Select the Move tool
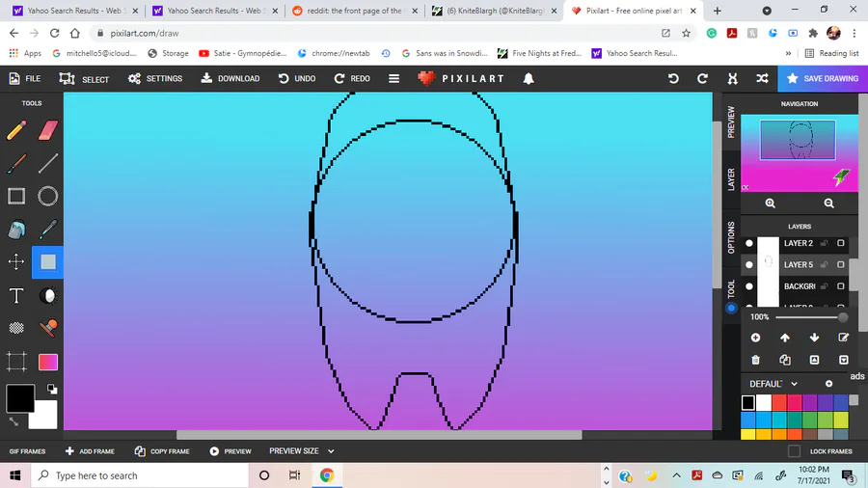The width and height of the screenshot is (868, 488). click(x=16, y=261)
